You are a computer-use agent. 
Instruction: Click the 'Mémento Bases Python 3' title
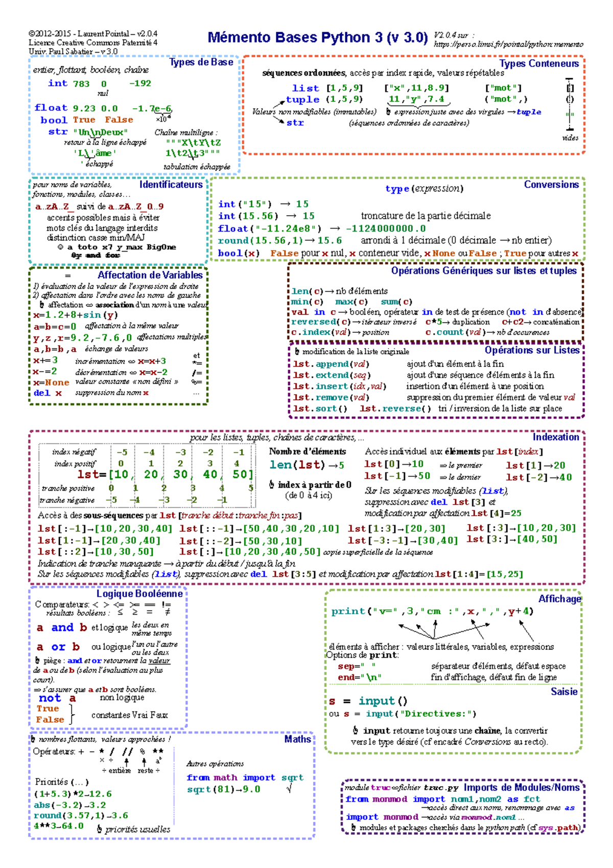click(317, 38)
